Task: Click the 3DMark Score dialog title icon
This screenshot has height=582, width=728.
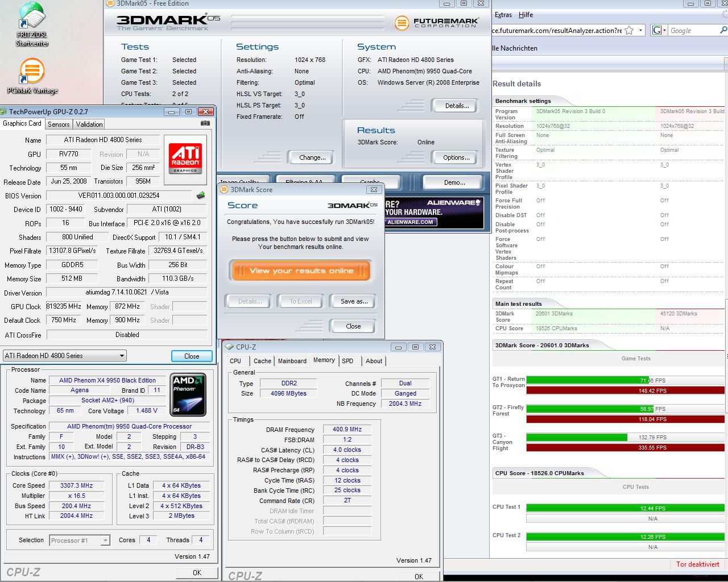Action: point(224,190)
